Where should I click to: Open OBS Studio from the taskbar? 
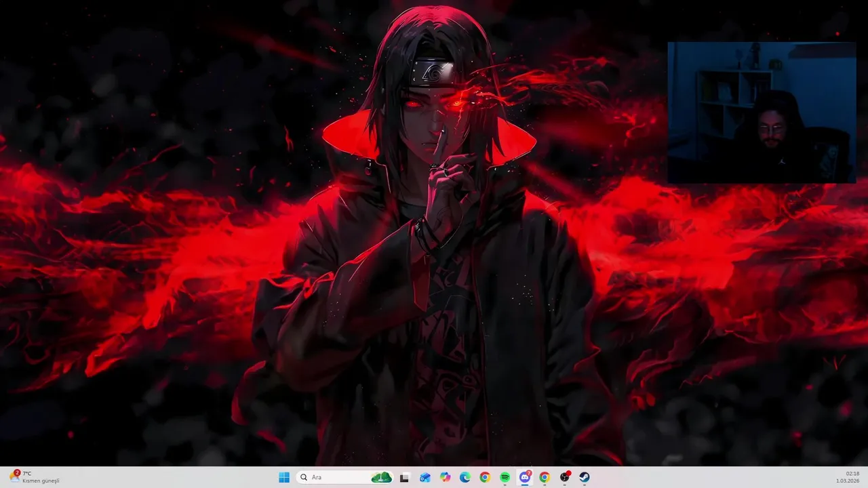565,477
